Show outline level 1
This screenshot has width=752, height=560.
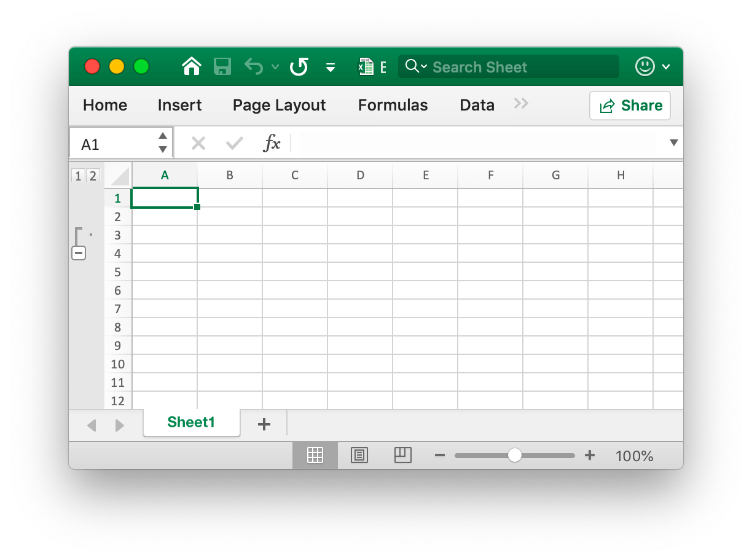click(x=78, y=176)
